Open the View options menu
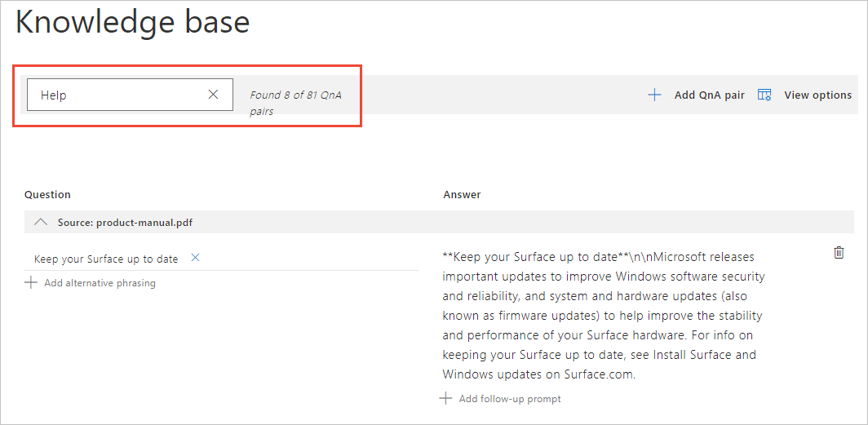This screenshot has width=868, height=425. click(817, 95)
